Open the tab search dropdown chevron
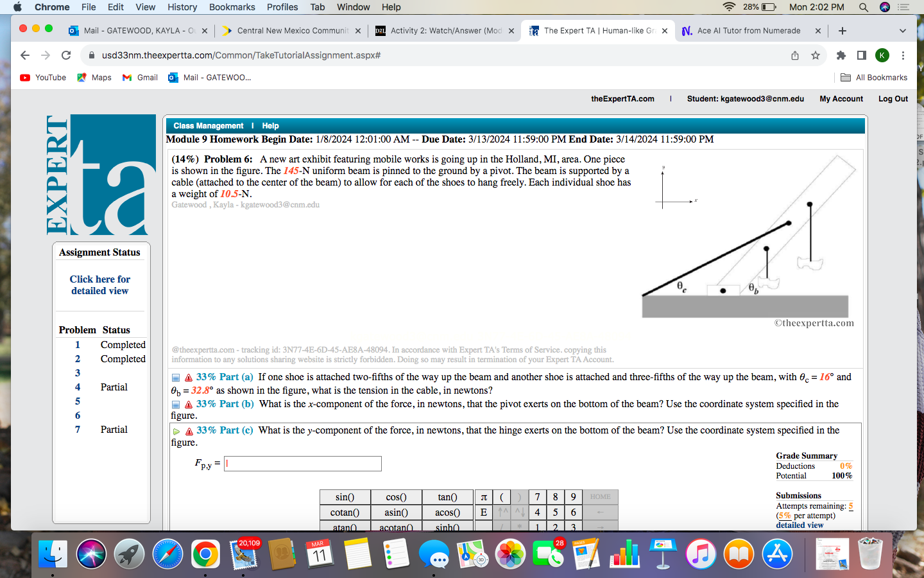The image size is (924, 578). click(903, 31)
